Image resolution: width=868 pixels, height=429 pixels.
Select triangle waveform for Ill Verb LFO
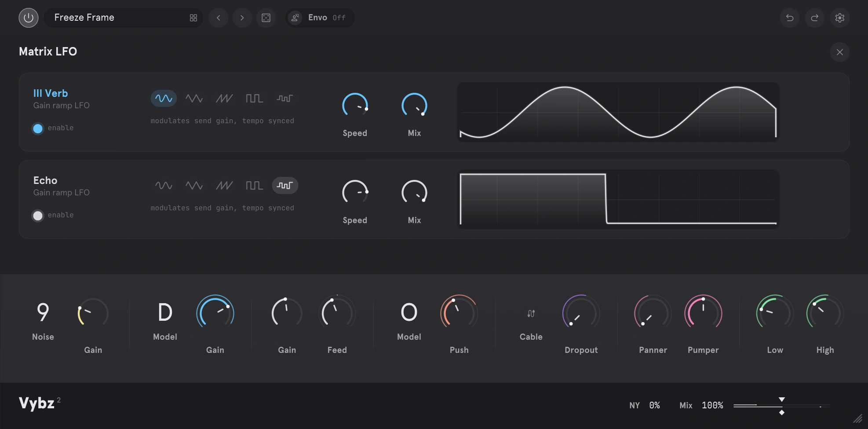point(194,98)
